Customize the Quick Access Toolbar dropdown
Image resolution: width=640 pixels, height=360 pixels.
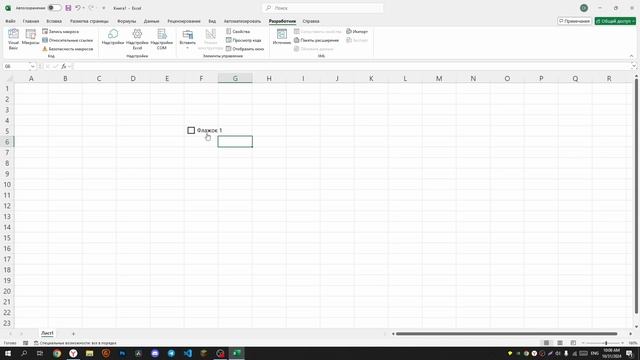point(104,8)
